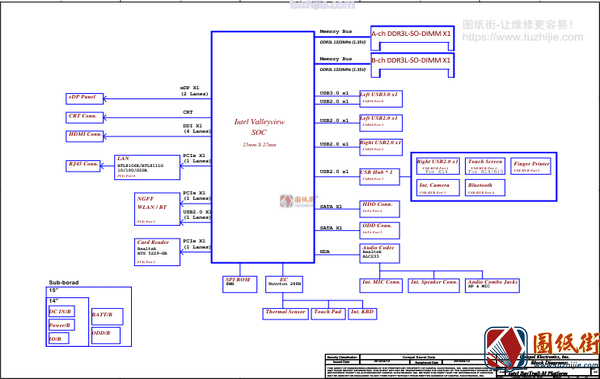Select the Thermal Sensor block
Image resolution: width=600 pixels, height=379 pixels.
tap(285, 314)
